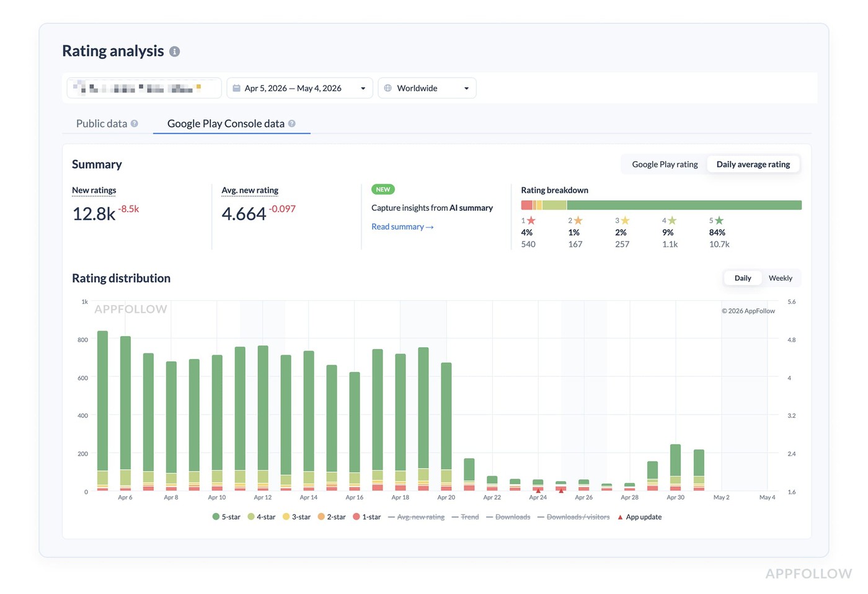Click the green segment of rating breakdown bar
Screen dimensions: 868x594
point(684,205)
